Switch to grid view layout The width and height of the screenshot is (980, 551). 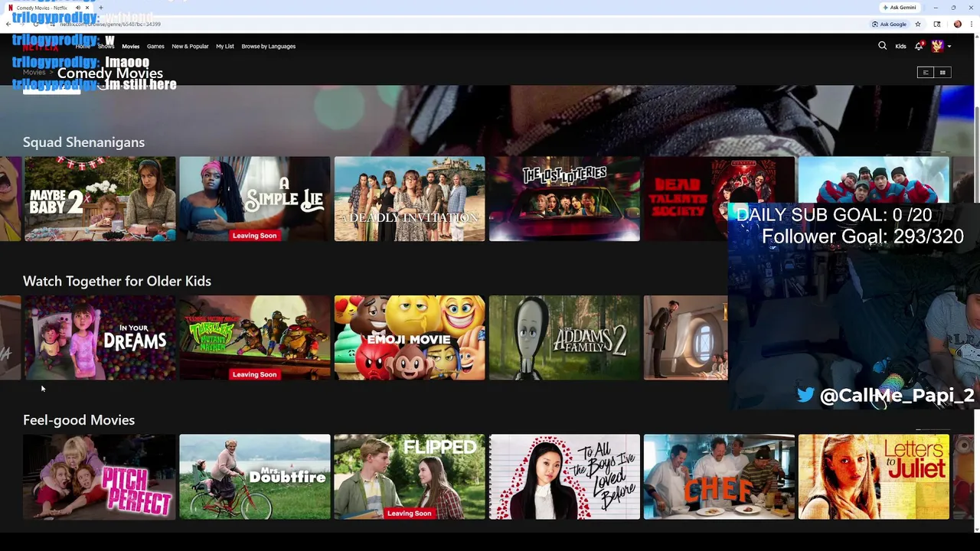tap(942, 73)
